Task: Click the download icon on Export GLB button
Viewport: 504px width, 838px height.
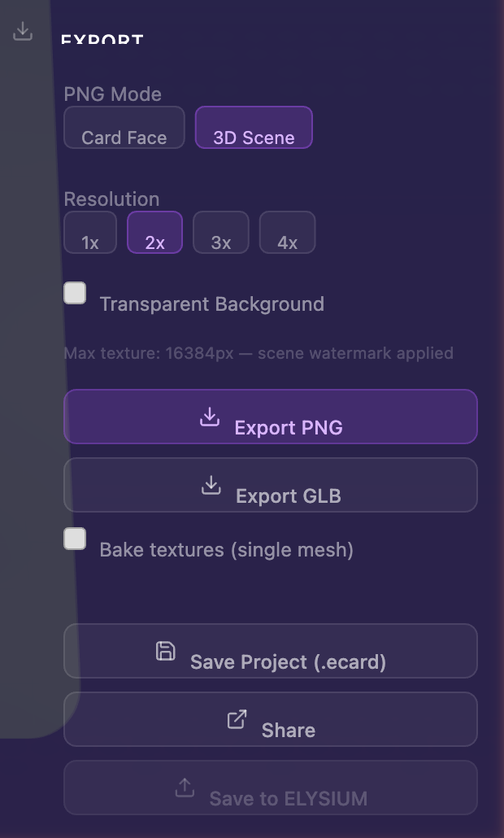Action: [x=211, y=485]
